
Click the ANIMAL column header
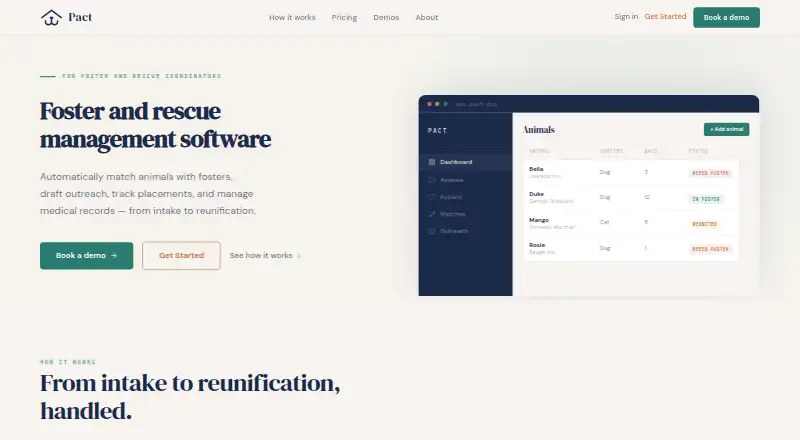click(x=539, y=151)
